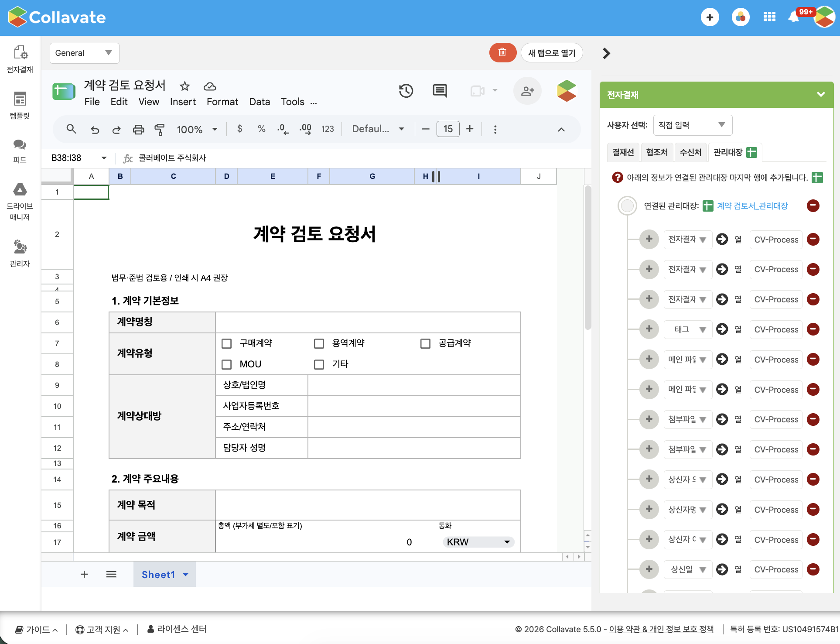Open 전자결재 in the left sidebar

tap(20, 59)
